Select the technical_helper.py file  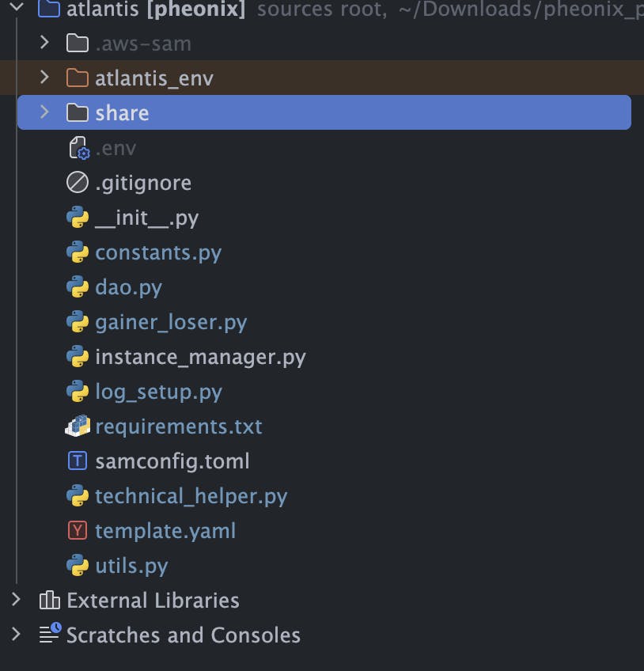pyautogui.click(x=191, y=496)
